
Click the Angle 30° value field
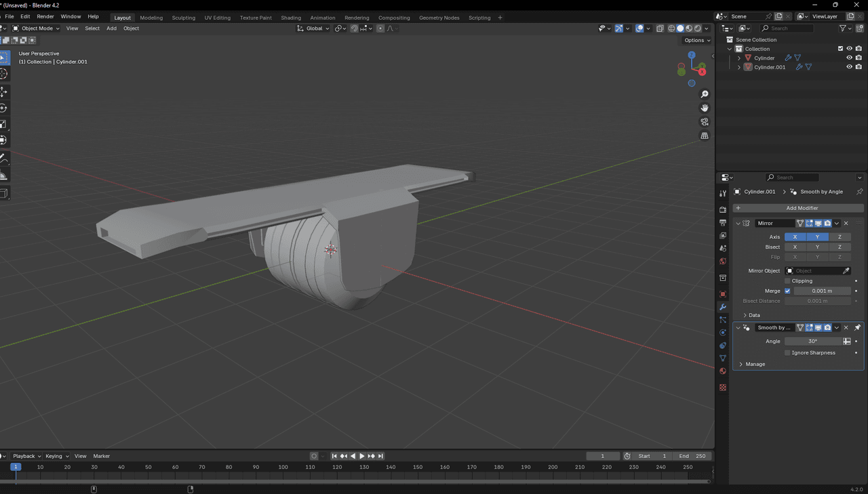tap(812, 341)
